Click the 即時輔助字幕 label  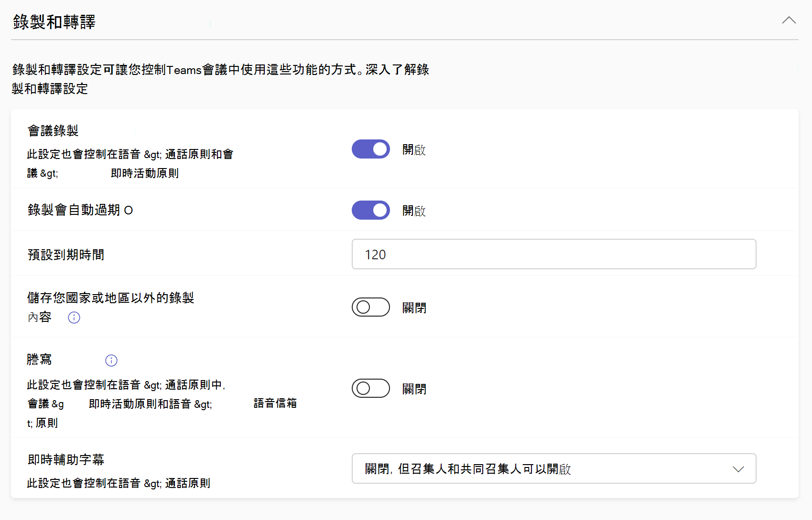(66, 460)
